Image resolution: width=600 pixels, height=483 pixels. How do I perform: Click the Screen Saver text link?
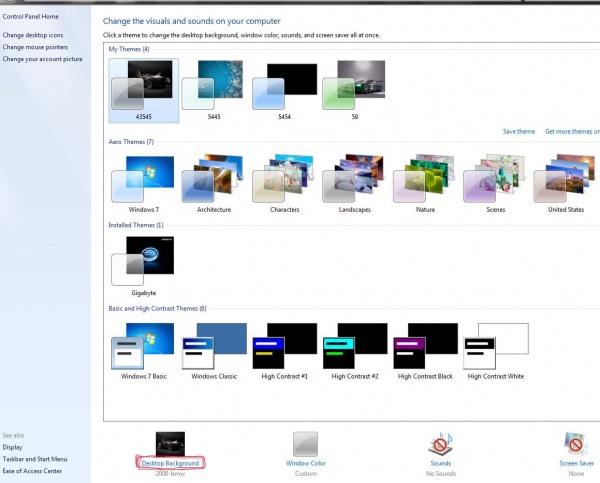tap(576, 463)
